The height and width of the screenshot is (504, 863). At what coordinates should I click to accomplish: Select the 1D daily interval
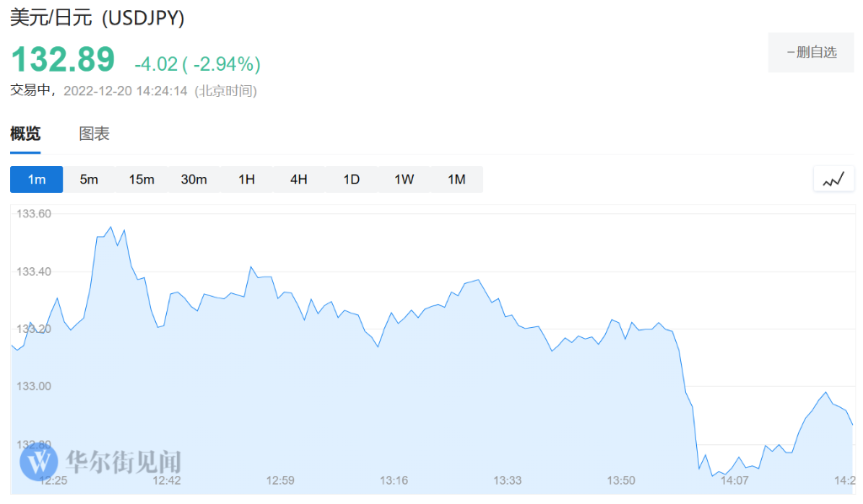(x=351, y=180)
